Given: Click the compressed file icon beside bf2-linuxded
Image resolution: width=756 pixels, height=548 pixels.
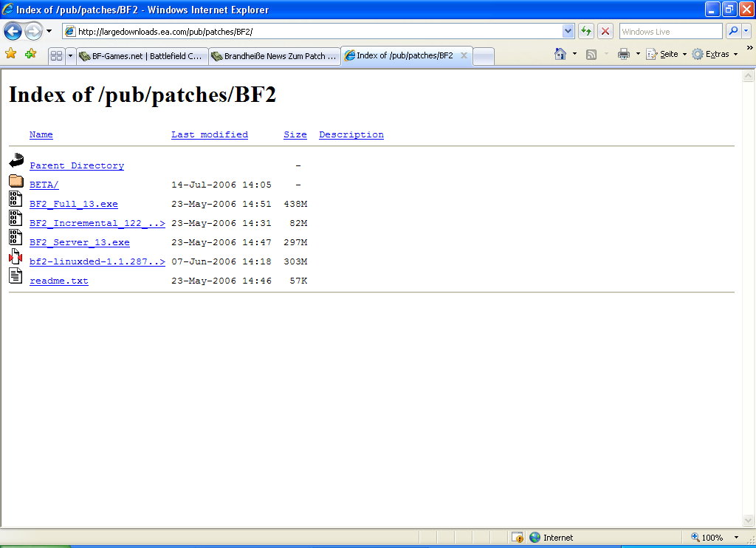Looking at the screenshot, I should (x=16, y=256).
